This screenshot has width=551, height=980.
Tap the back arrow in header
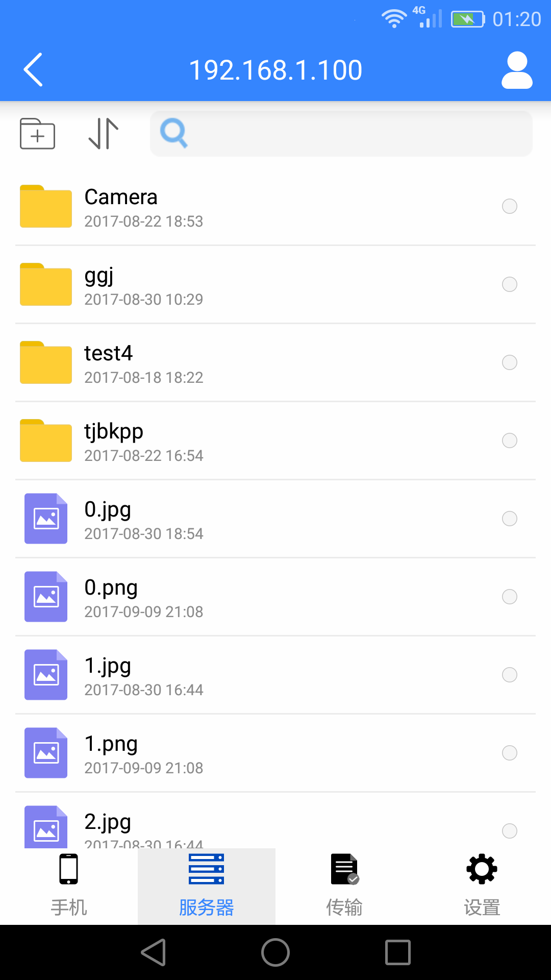click(x=34, y=70)
